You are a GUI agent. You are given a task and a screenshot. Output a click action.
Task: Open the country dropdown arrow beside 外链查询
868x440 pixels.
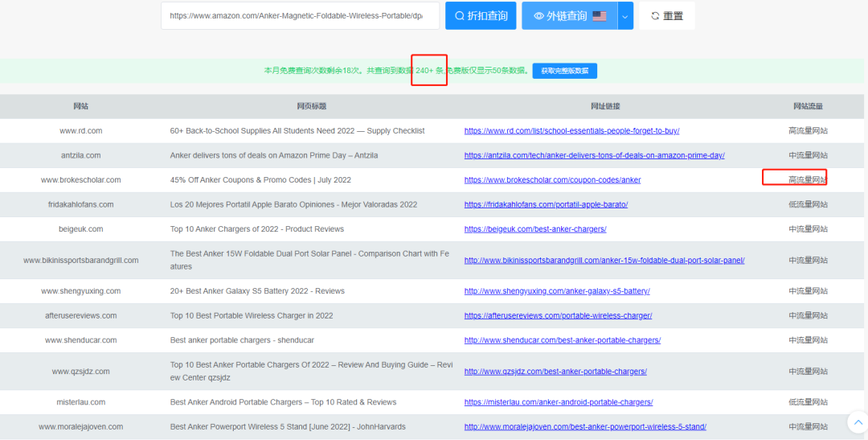pos(625,16)
